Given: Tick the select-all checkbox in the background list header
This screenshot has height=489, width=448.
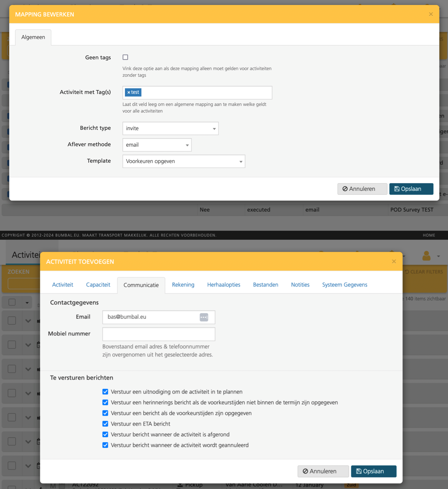Looking at the screenshot, I should click(12, 302).
